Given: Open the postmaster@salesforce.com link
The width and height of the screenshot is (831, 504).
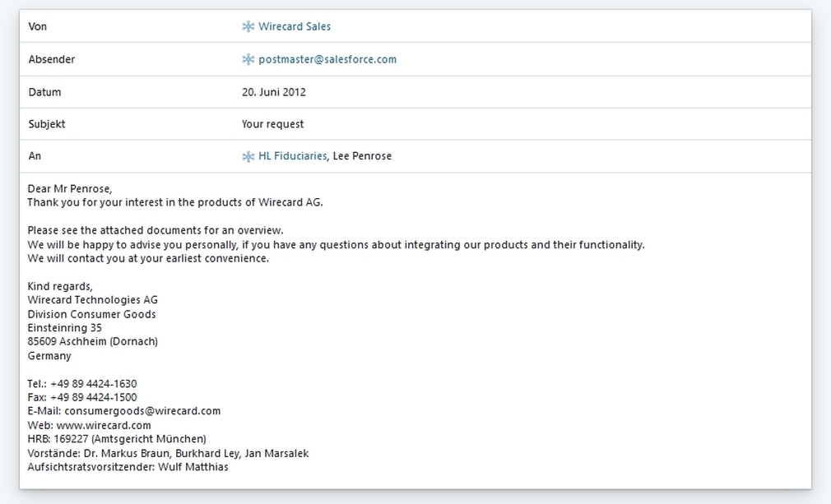Looking at the screenshot, I should (x=327, y=59).
